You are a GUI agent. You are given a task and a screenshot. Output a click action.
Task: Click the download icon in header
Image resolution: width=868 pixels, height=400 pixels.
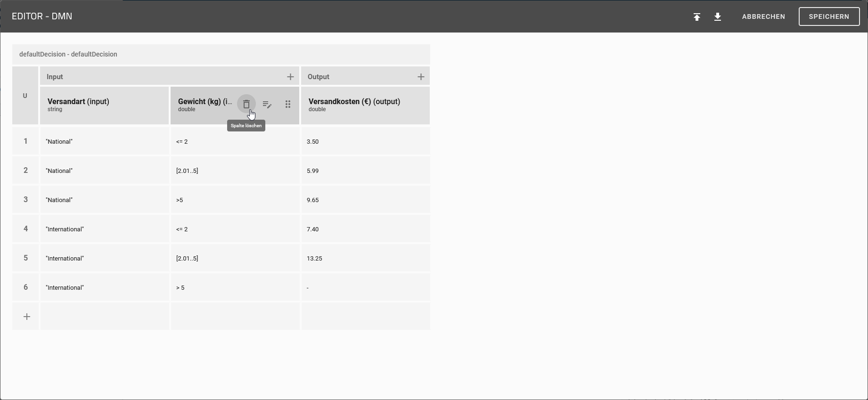718,17
